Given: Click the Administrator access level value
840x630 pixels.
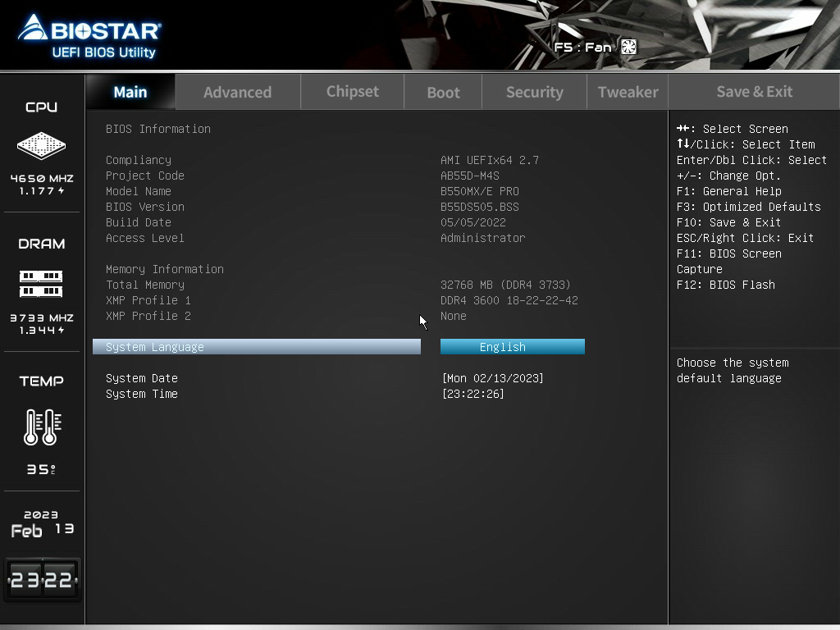Looking at the screenshot, I should 482,238.
